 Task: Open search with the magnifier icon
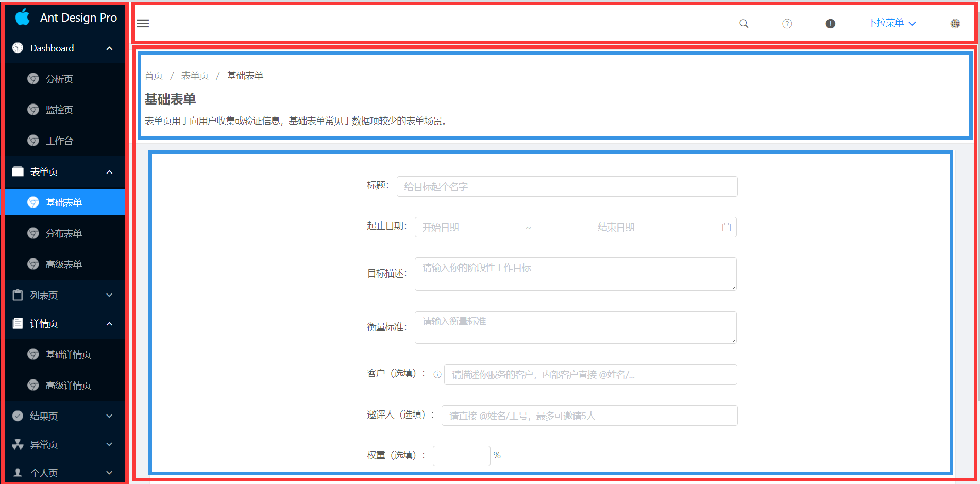coord(744,23)
